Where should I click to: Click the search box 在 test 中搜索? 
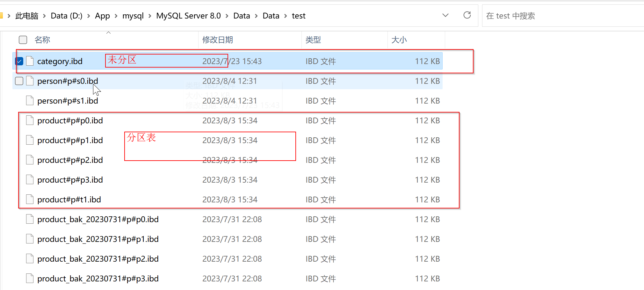click(562, 16)
